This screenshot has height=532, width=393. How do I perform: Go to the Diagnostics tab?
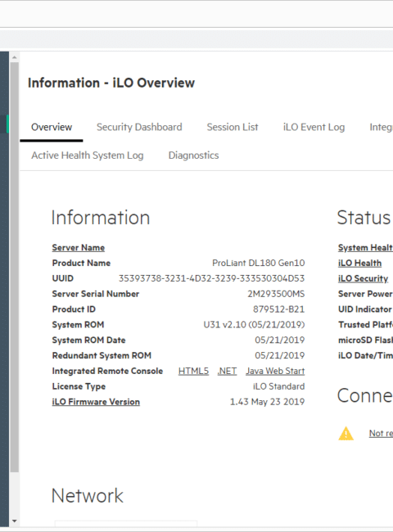click(194, 156)
